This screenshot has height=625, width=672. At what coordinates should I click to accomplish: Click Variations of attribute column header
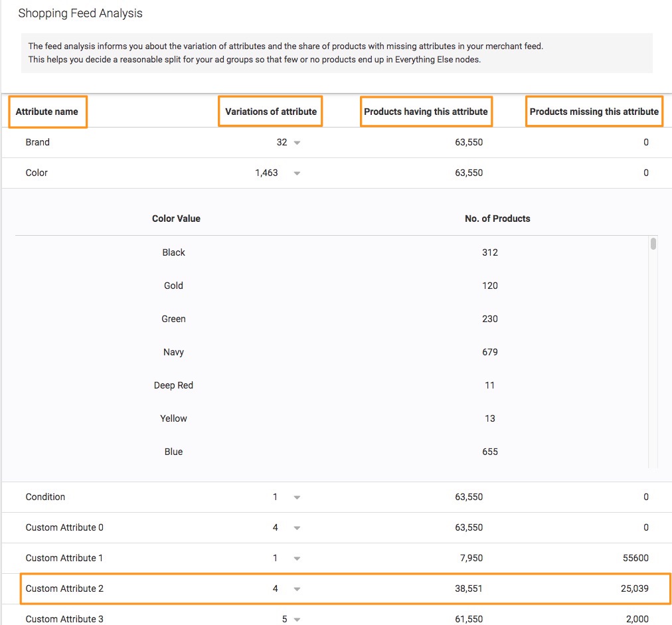271,112
